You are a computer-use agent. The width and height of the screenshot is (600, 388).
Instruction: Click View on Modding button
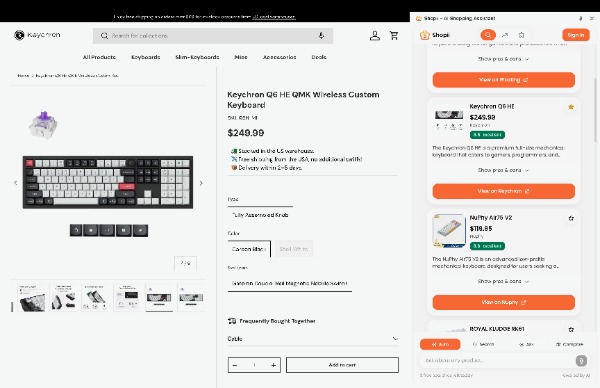click(504, 80)
